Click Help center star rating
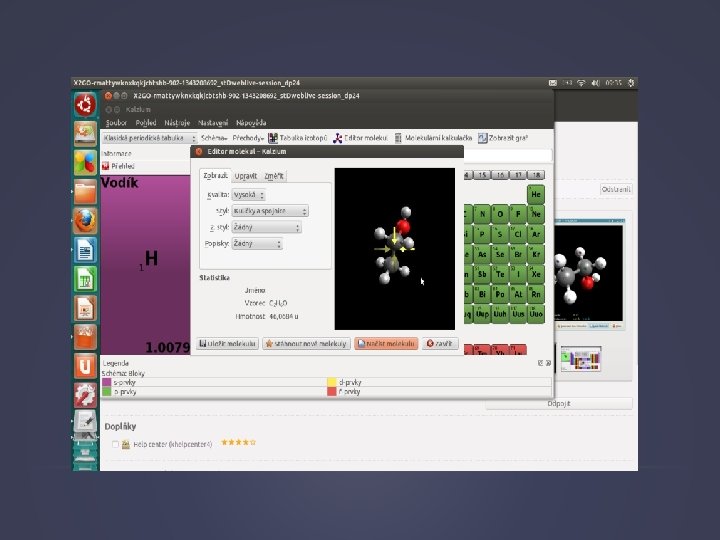 click(238, 443)
